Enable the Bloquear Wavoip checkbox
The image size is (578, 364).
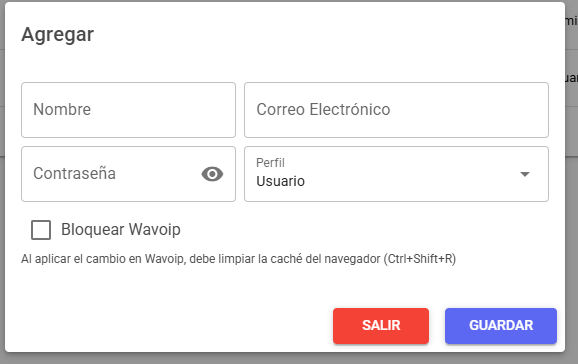[x=41, y=230]
